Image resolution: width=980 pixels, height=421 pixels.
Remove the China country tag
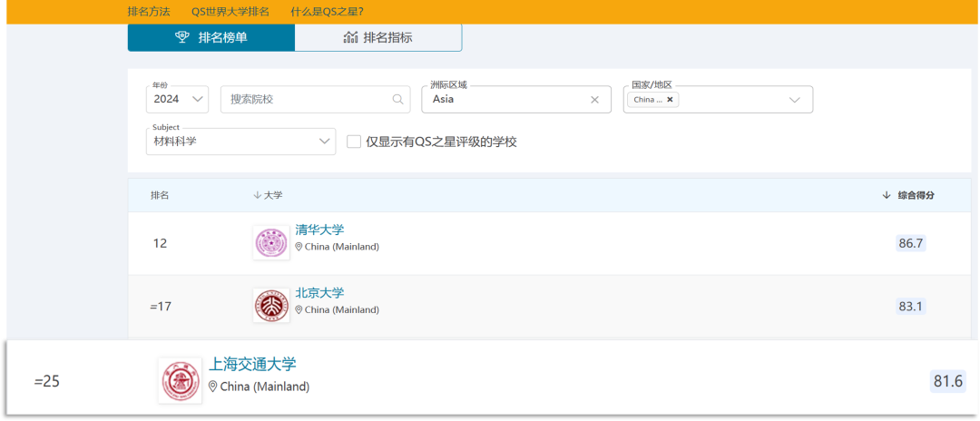(x=670, y=99)
